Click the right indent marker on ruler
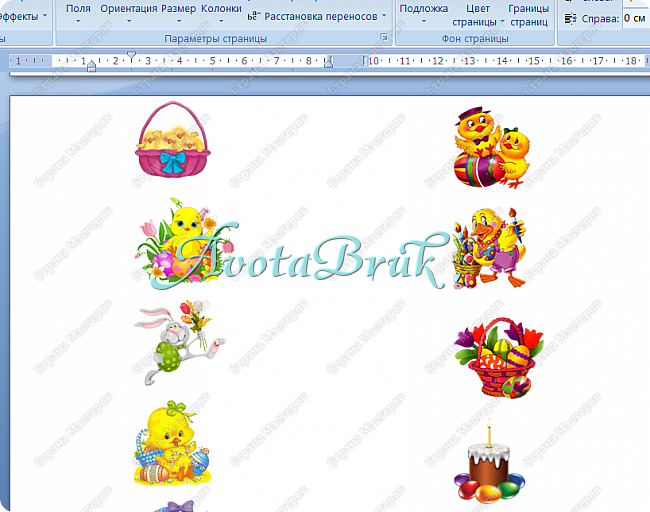 click(x=328, y=62)
